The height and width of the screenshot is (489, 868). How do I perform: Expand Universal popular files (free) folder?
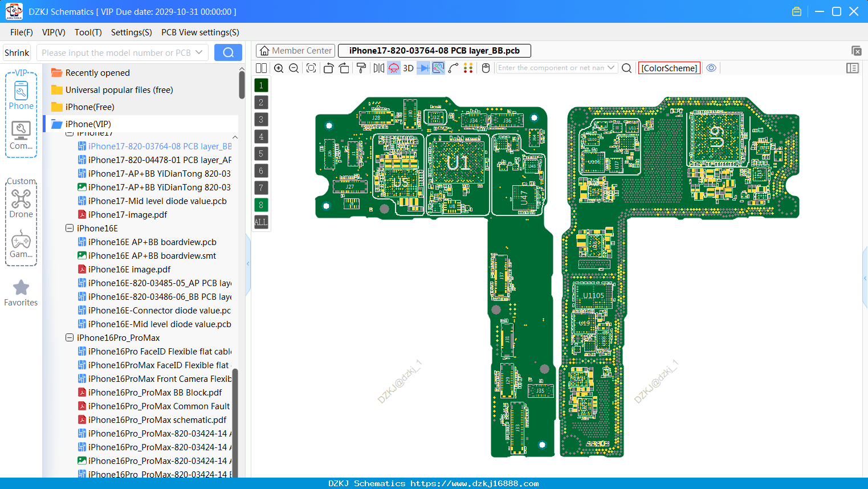tap(119, 89)
